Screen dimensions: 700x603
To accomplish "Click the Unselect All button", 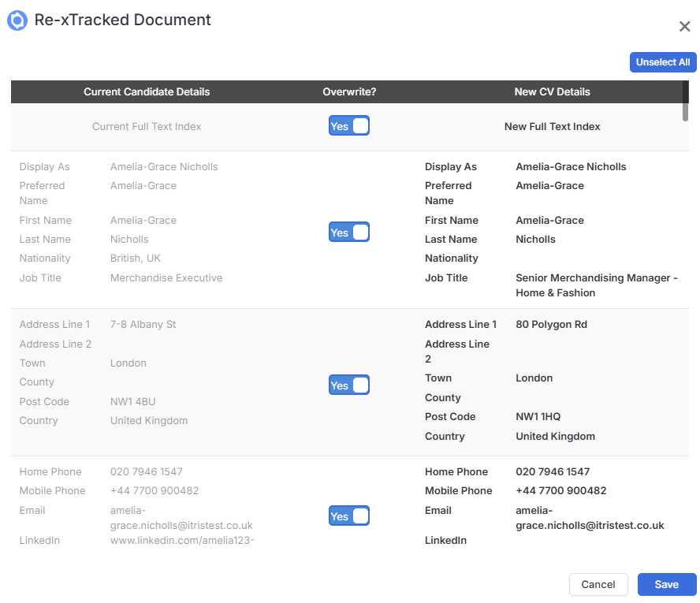I will tap(662, 62).
